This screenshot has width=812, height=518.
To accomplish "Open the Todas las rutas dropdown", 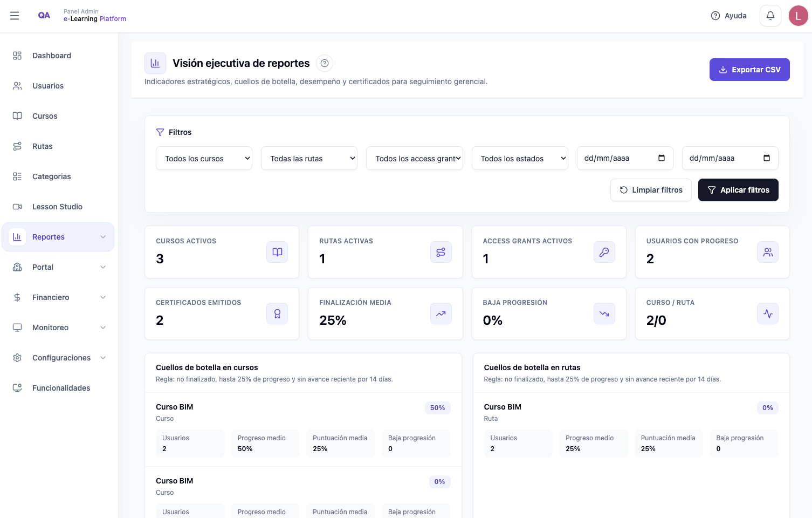I will (309, 158).
